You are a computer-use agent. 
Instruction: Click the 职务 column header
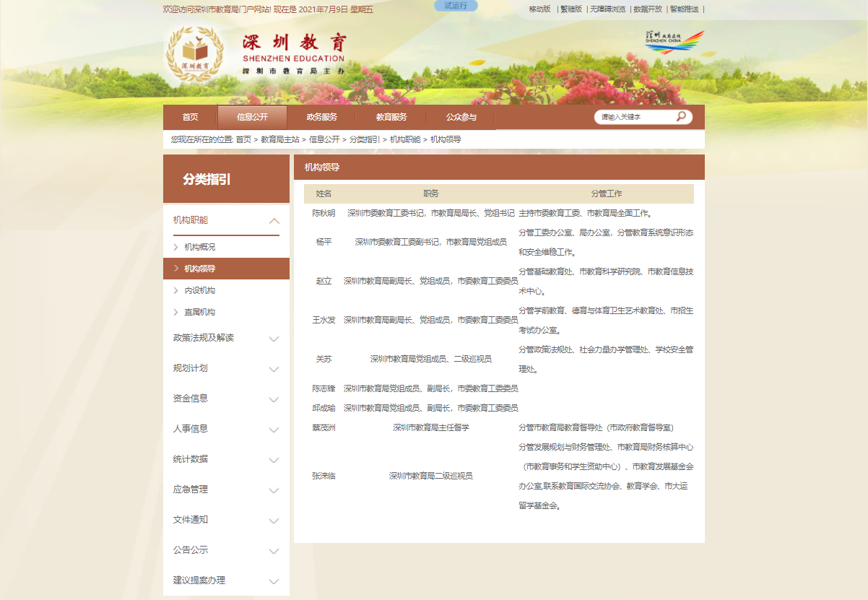pyautogui.click(x=431, y=194)
